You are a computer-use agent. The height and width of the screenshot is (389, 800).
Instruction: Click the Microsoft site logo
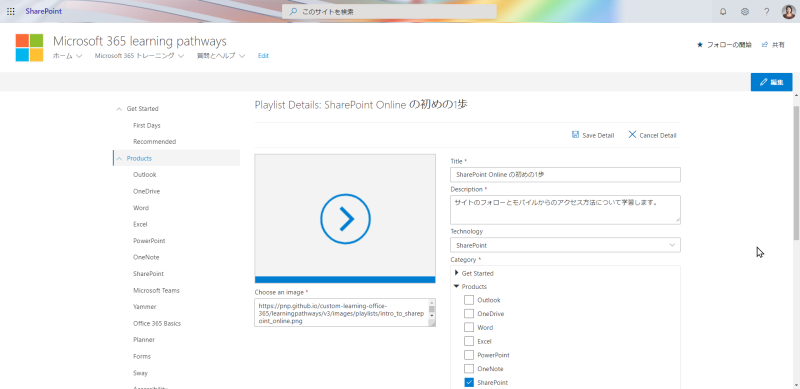29,47
